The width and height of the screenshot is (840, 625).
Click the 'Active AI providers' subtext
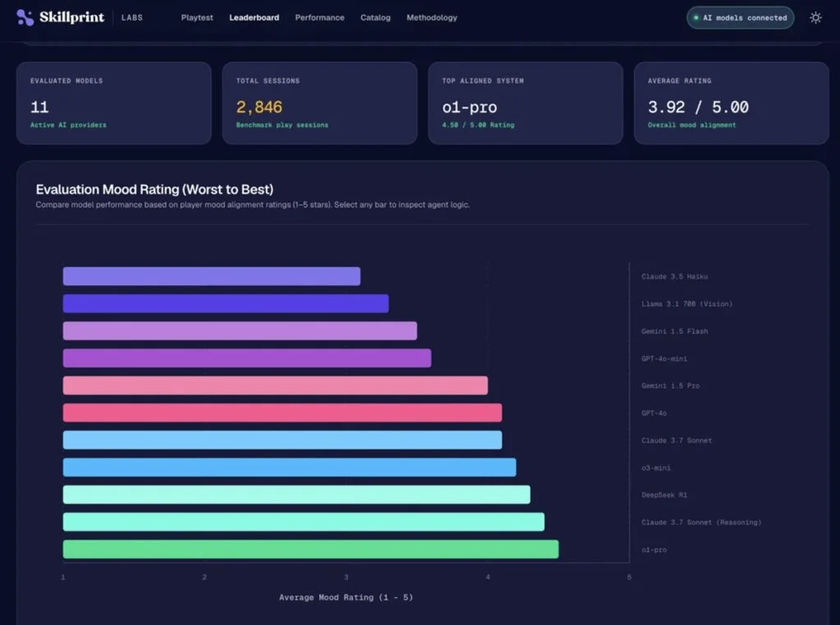click(69, 125)
